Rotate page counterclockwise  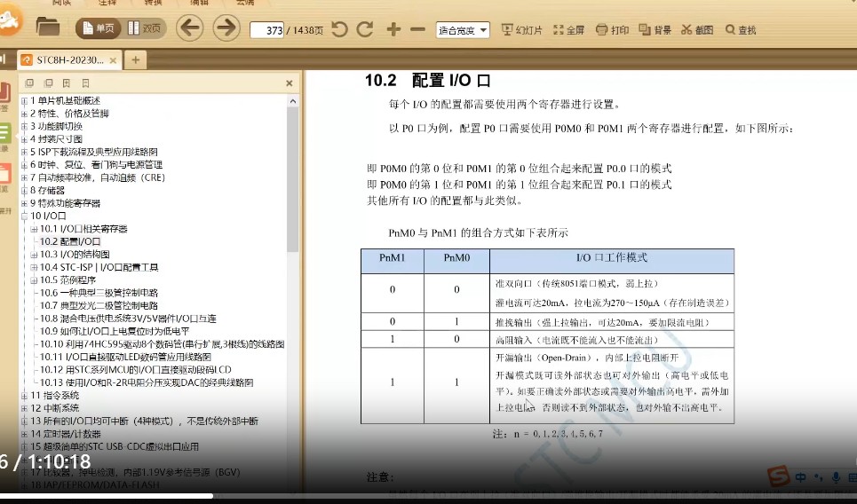click(x=339, y=29)
